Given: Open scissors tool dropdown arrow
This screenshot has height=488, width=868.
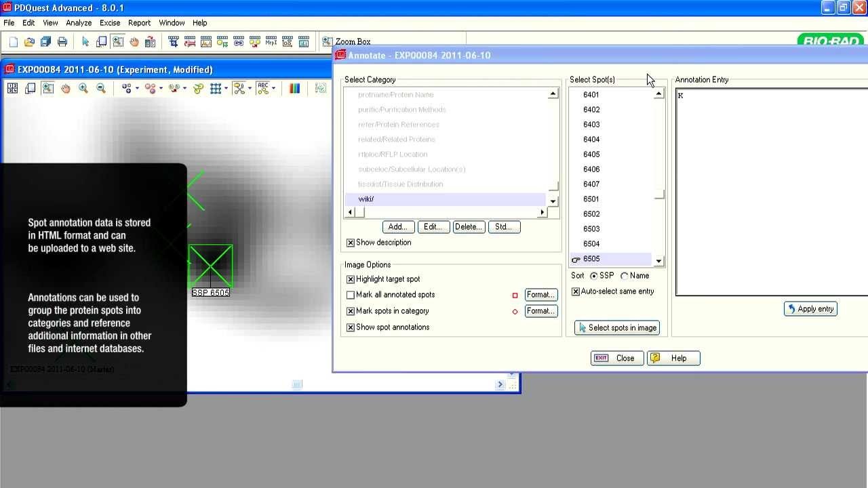Looking at the screenshot, I should [250, 88].
